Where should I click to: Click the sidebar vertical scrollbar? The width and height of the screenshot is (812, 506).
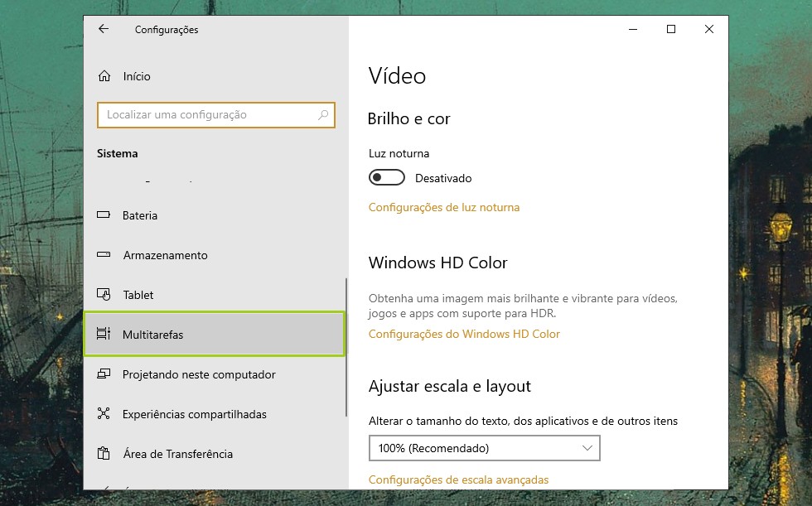pos(346,348)
